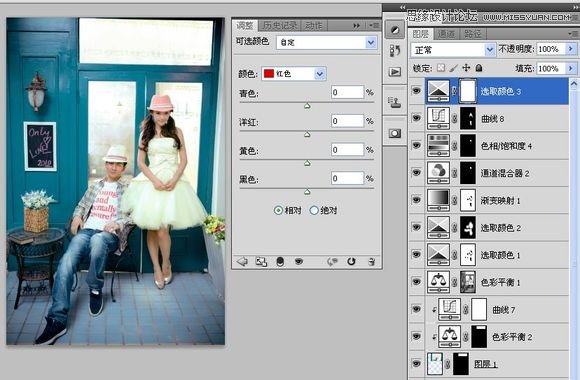Switch to the 通道 tab

(446, 34)
